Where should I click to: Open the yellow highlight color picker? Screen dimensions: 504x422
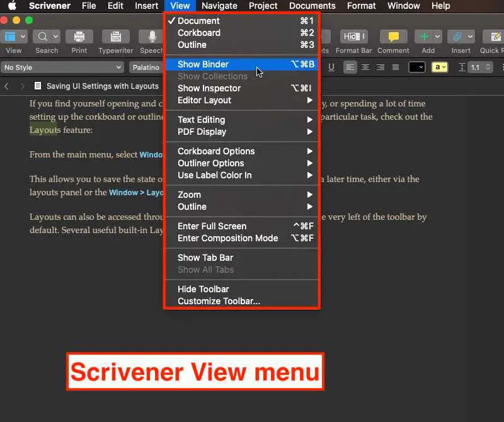point(440,67)
